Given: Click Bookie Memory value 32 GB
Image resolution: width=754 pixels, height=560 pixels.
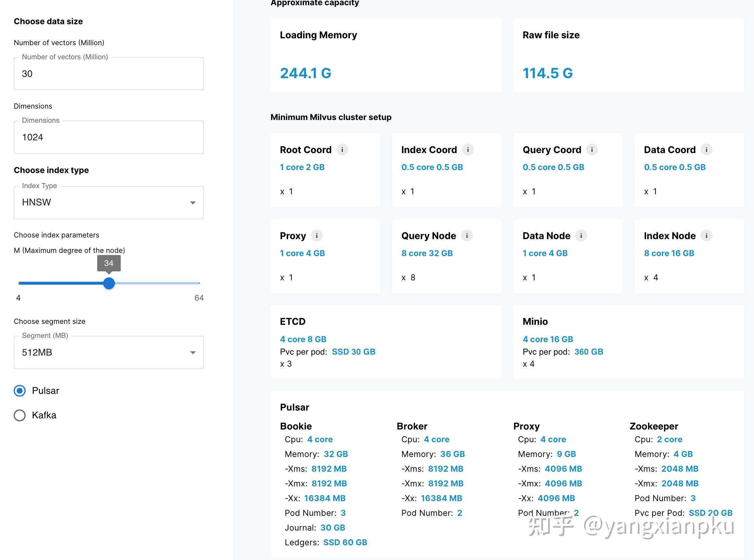Looking at the screenshot, I should [x=336, y=454].
